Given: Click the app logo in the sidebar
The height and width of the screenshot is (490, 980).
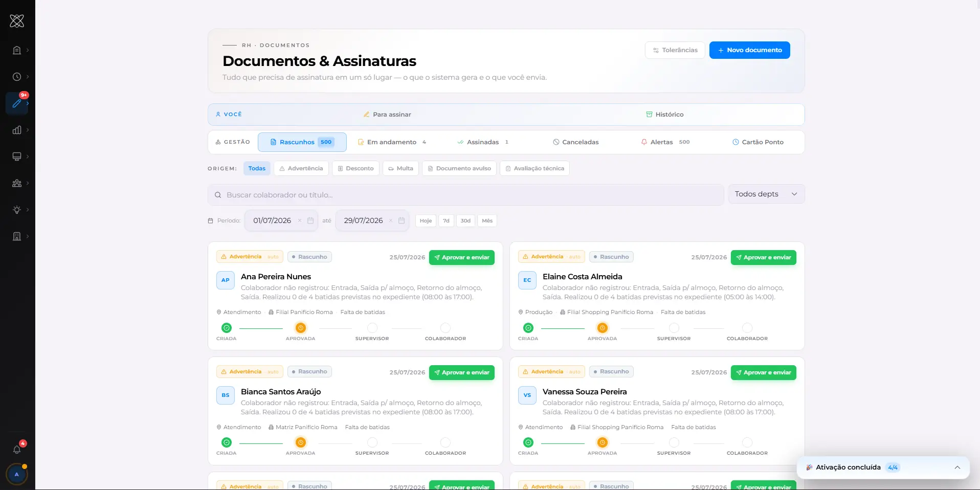Looking at the screenshot, I should (x=17, y=21).
